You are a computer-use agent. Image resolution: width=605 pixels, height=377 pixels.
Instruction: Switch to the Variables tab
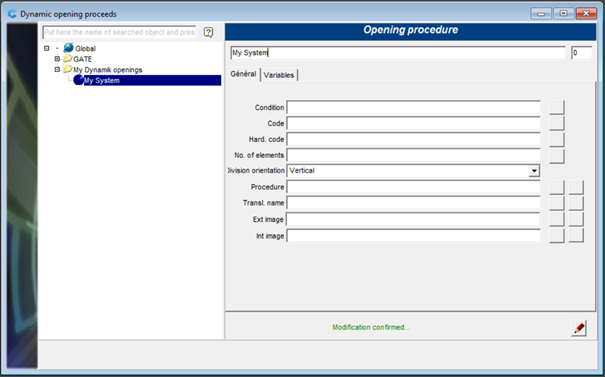tap(279, 75)
